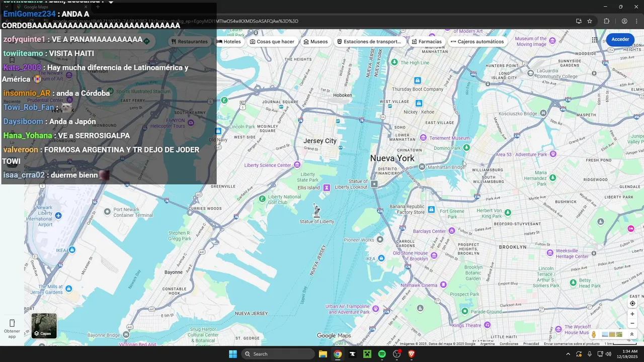The height and width of the screenshot is (362, 644).
Task: Open File Explorer from the taskbar
Action: pyautogui.click(x=323, y=354)
